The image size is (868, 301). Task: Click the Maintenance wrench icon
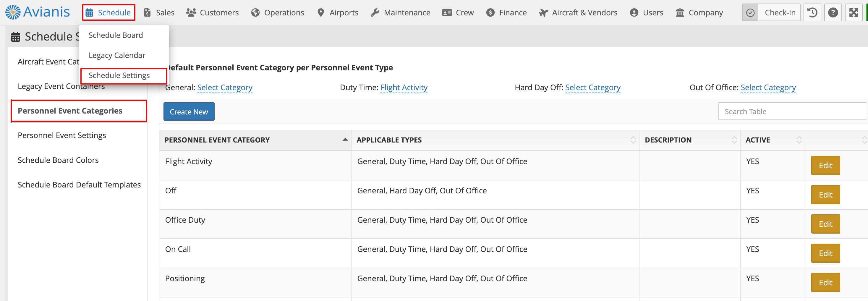click(375, 13)
